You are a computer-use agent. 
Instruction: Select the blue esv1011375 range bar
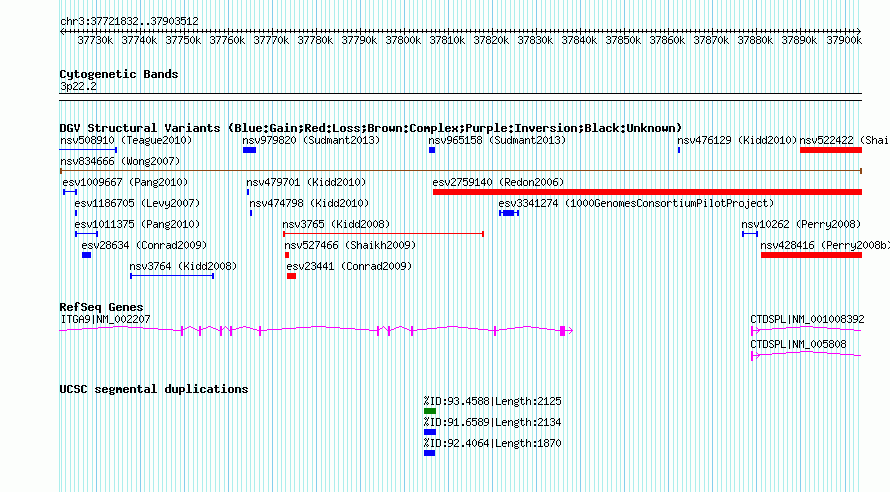[x=86, y=234]
